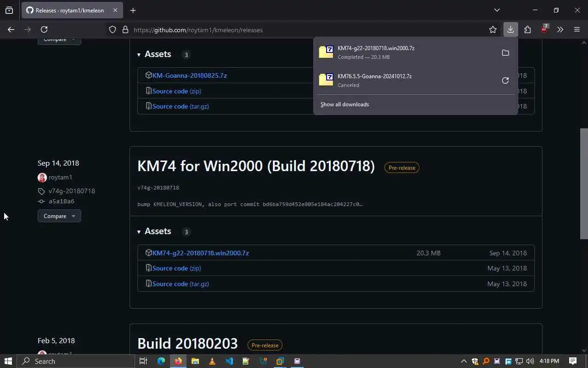Open the list all tabs dropdown arrow

coord(497,10)
